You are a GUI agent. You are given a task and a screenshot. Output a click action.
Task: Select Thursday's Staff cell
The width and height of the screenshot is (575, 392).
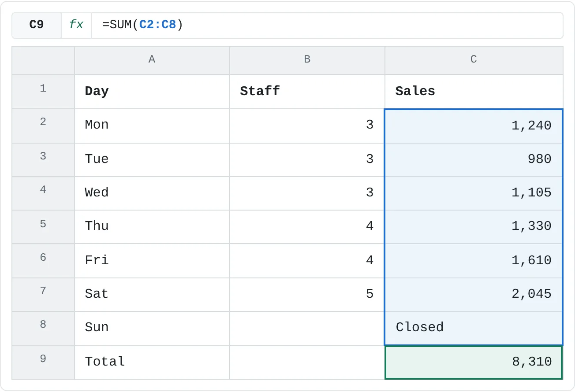click(x=307, y=227)
